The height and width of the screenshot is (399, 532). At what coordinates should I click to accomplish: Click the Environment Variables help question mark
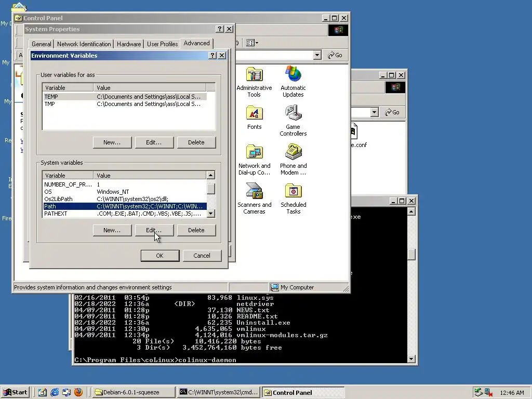[212, 55]
